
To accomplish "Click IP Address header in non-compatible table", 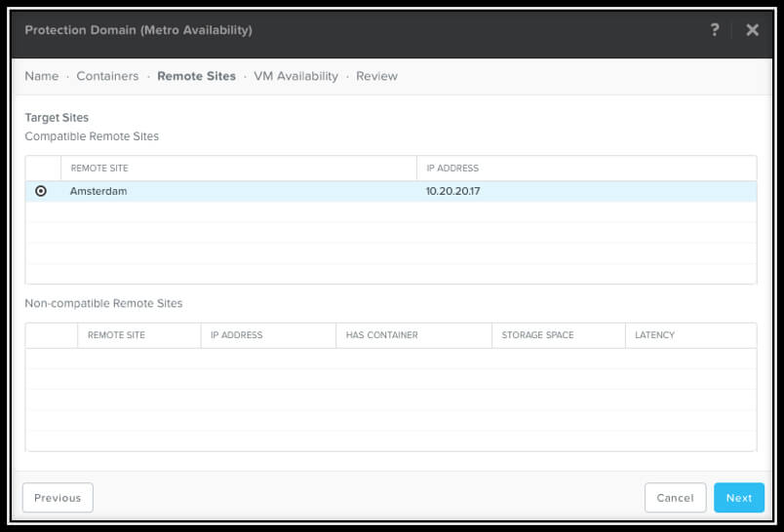I will tap(236, 335).
